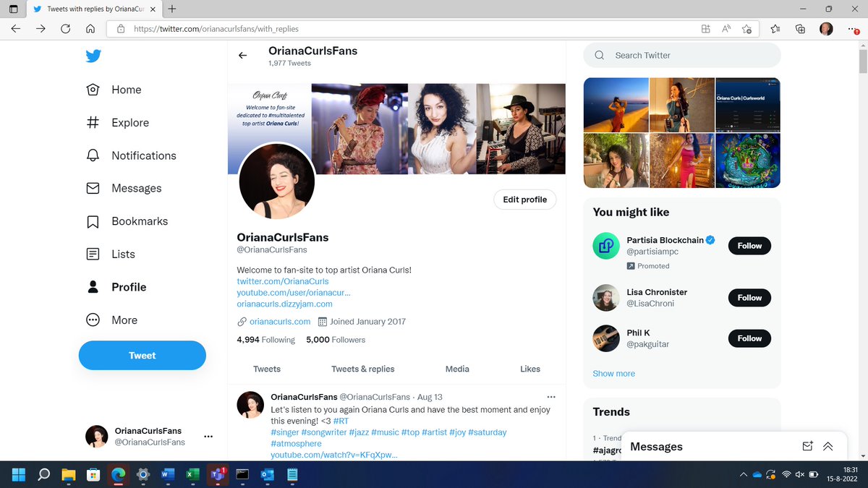Click the browser address bar URL
The width and height of the screenshot is (868, 488).
tap(216, 29)
